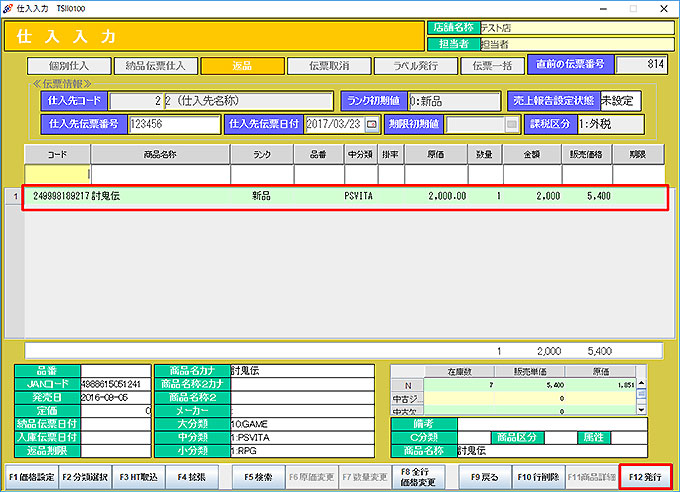The width and height of the screenshot is (680, 492).
Task: Click the app icon in the title bar
Action: pos(9,7)
